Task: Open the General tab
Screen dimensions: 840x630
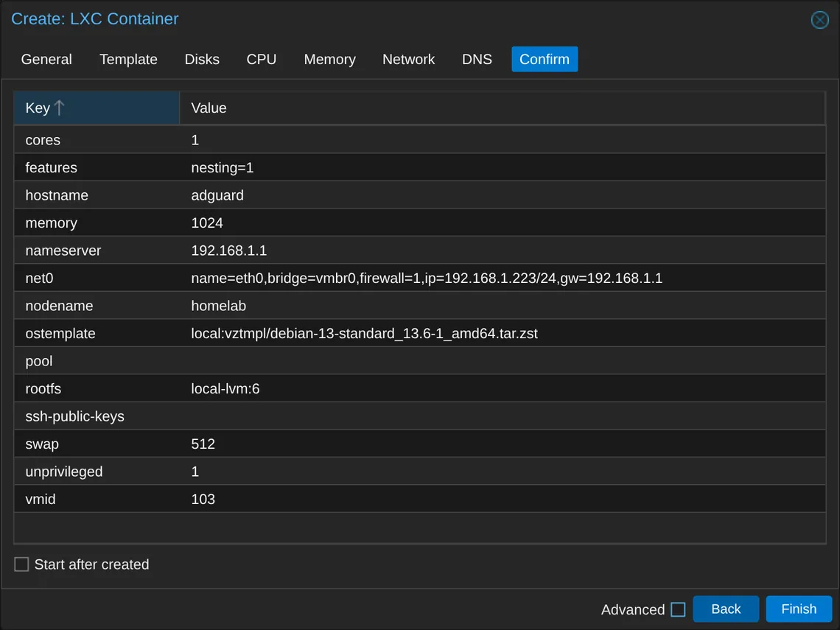Action: pyautogui.click(x=46, y=59)
